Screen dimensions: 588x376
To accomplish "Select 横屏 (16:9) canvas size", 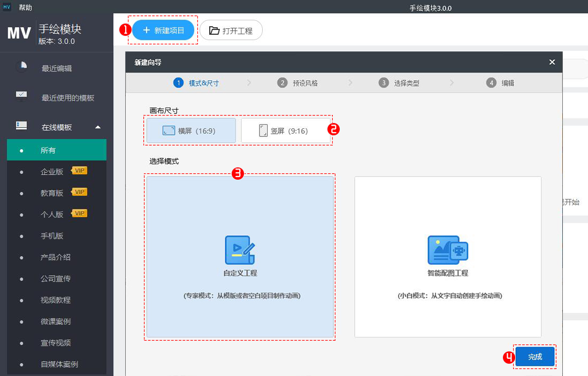I will 191,131.
